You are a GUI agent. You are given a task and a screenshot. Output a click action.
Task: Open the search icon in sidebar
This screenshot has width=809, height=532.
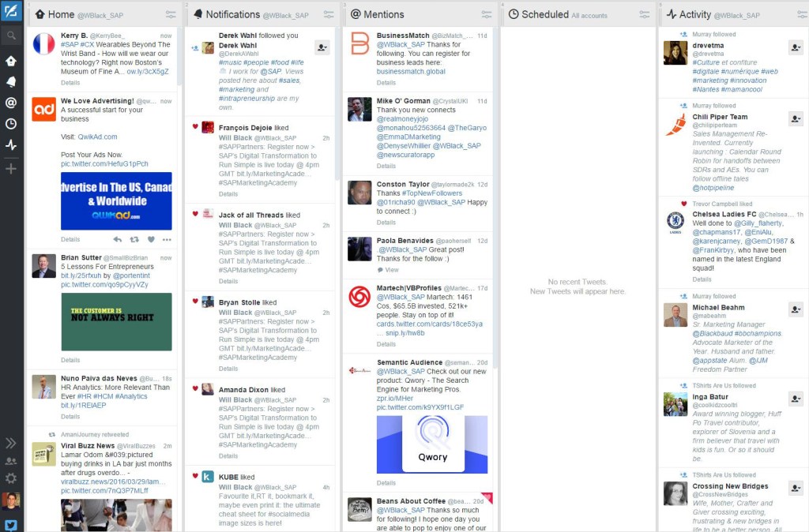tap(11, 36)
